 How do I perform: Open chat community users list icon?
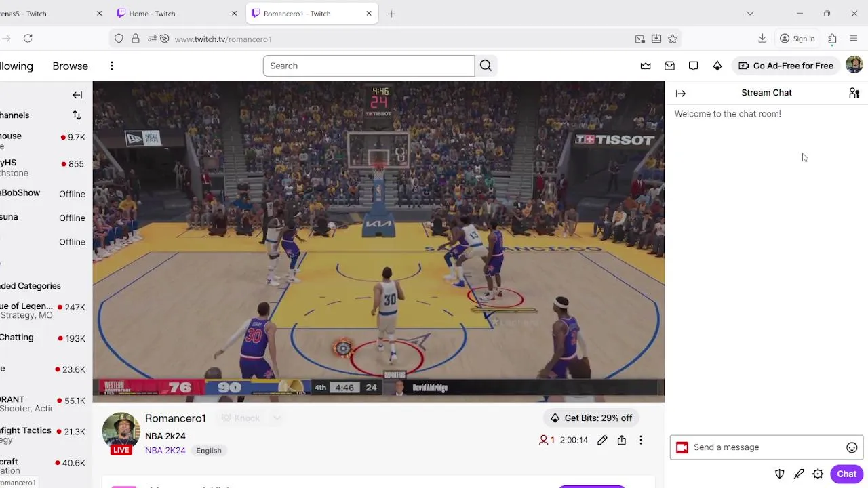click(854, 93)
